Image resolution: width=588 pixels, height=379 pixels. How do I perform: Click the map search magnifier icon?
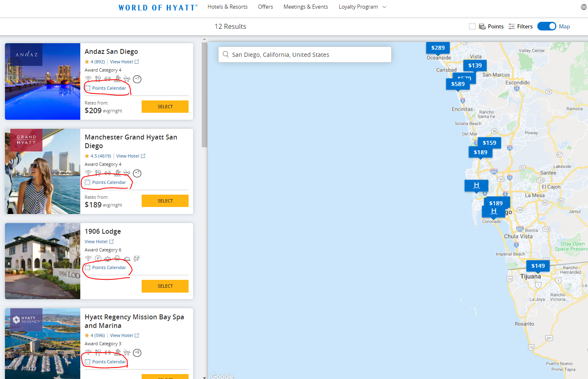point(226,54)
